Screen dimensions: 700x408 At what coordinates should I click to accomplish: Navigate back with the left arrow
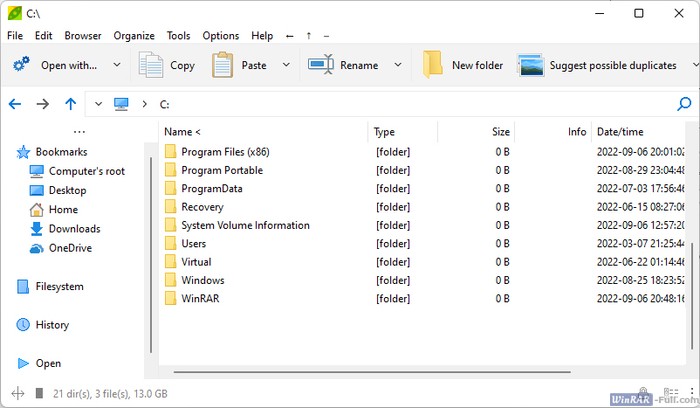click(15, 103)
